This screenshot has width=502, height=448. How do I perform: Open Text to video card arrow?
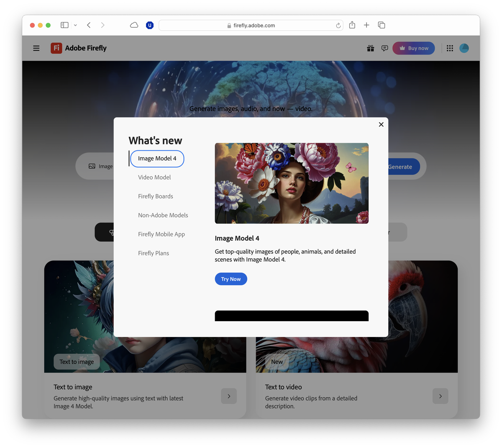[441, 396]
